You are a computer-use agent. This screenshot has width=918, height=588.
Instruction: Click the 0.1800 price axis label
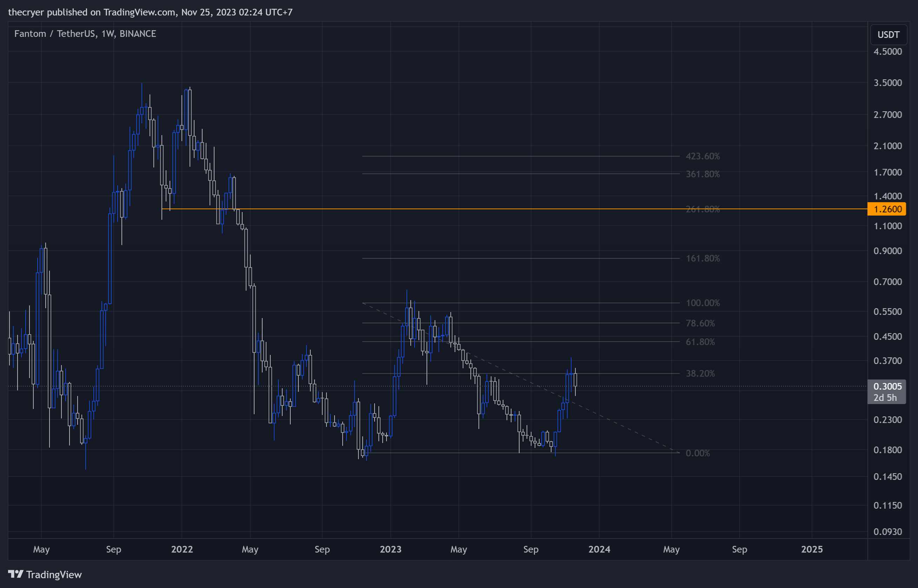click(x=888, y=450)
